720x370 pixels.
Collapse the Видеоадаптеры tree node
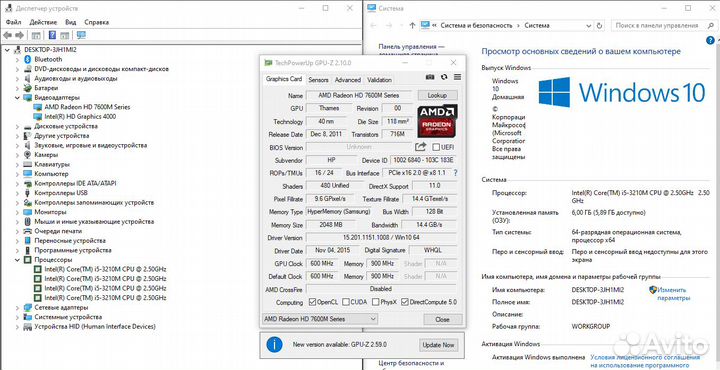click(x=17, y=97)
